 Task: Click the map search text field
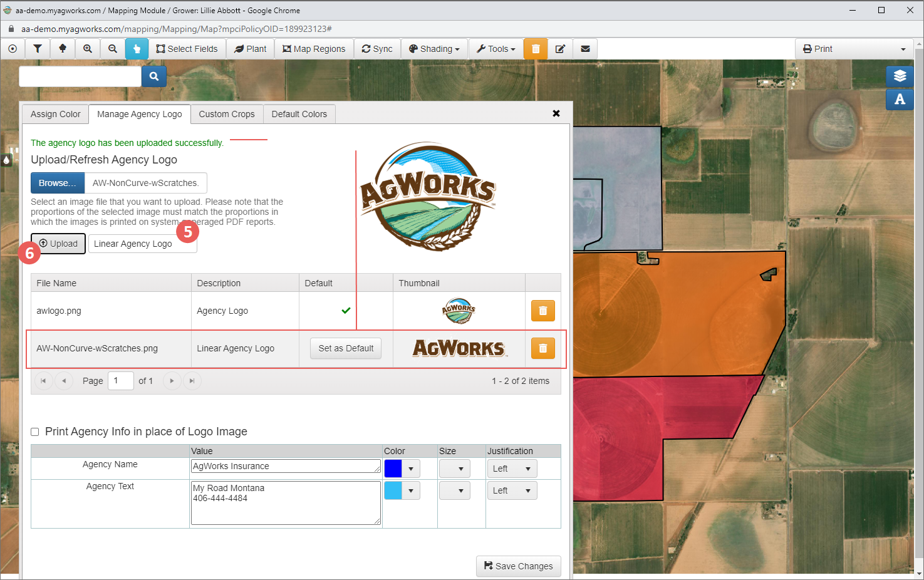80,76
